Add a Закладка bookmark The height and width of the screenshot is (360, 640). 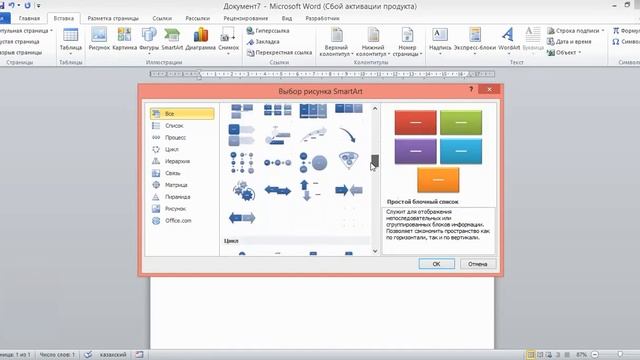tap(263, 42)
